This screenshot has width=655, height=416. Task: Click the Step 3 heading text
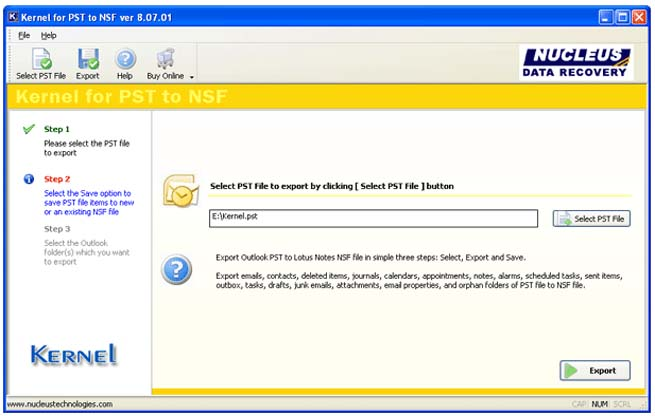click(x=57, y=229)
